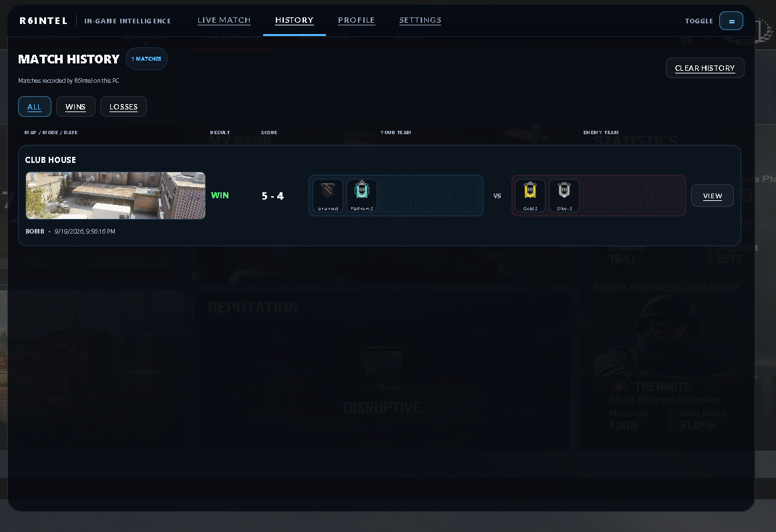Open the Profile tab

[357, 20]
